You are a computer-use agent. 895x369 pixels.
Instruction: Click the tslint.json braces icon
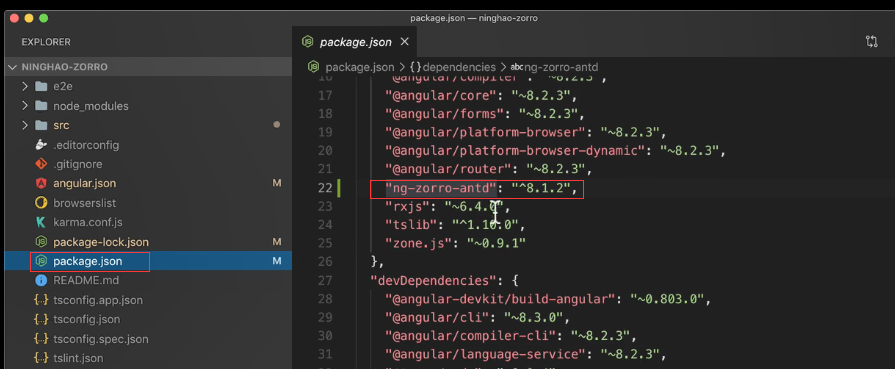[x=41, y=359]
